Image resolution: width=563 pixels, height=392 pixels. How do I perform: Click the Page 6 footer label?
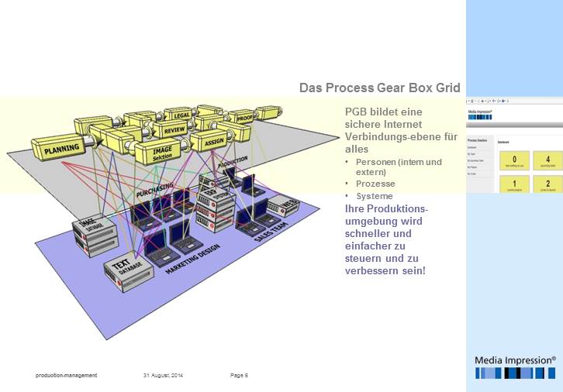pyautogui.click(x=239, y=375)
